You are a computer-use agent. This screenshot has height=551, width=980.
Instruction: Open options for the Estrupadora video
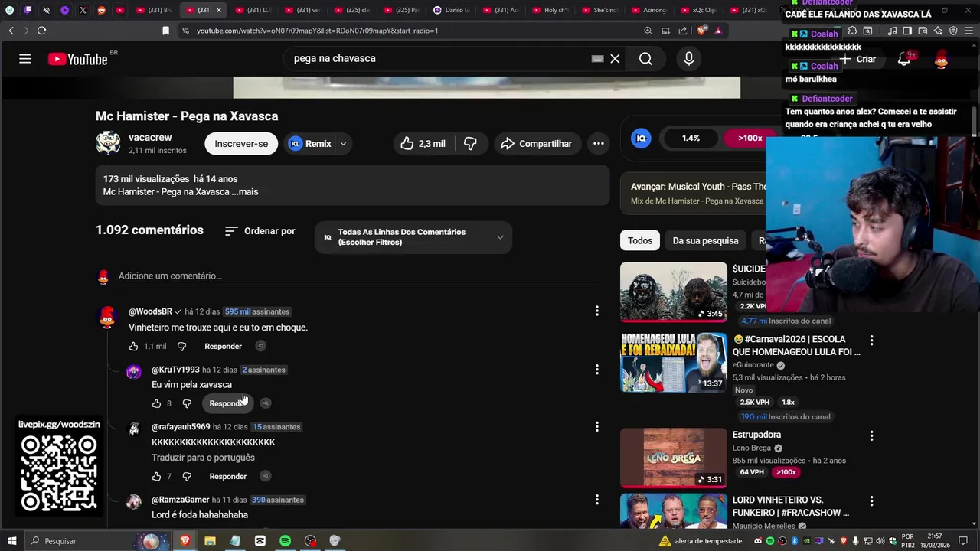click(x=871, y=435)
